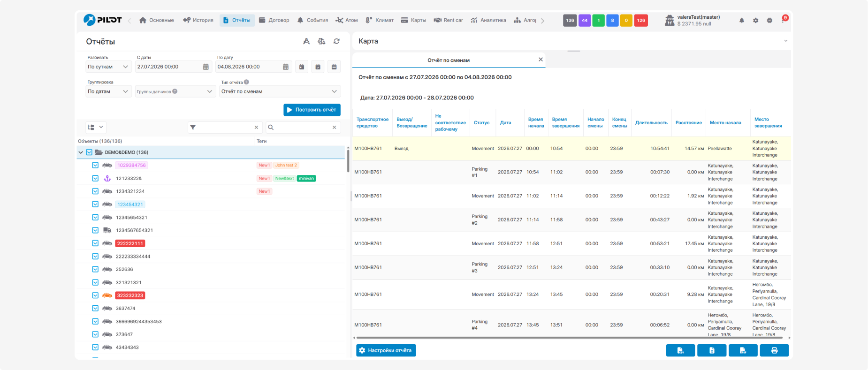Image resolution: width=868 pixels, height=370 pixels.
Task: Open the notifications bell
Action: tap(742, 21)
